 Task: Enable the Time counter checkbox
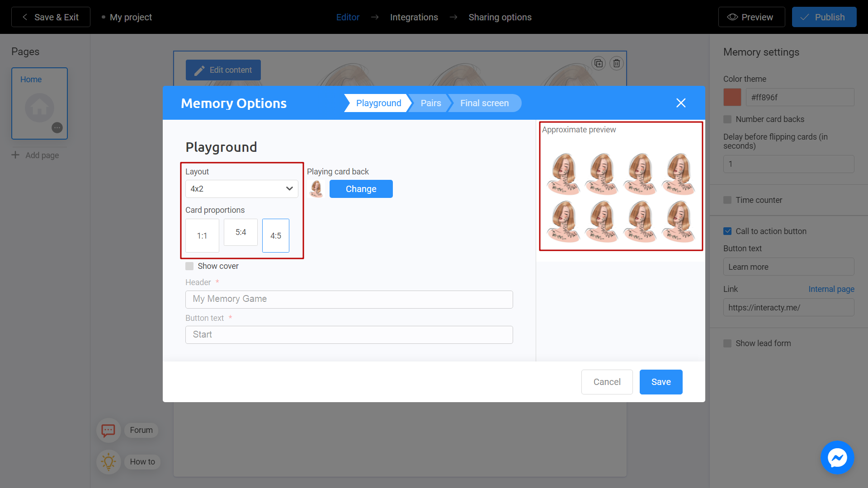(727, 200)
